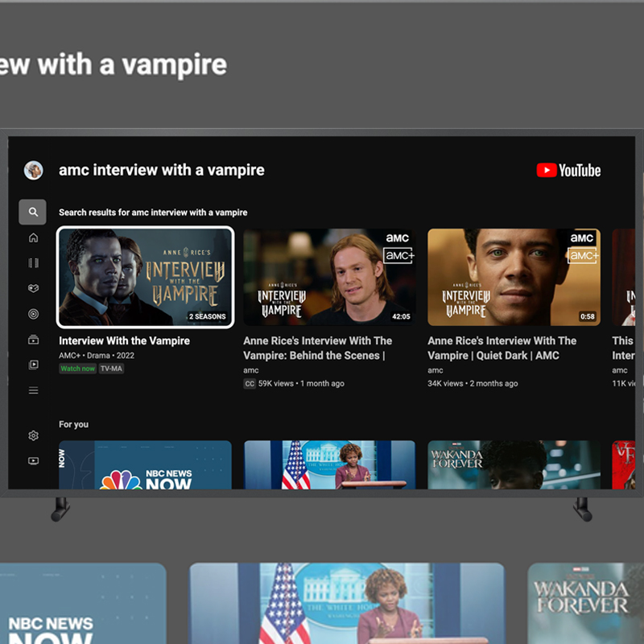Open the NBC News Now recommendation
Image resolution: width=644 pixels, height=644 pixels.
[146, 465]
